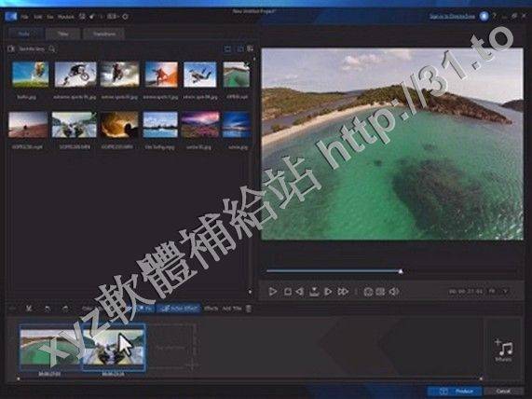The image size is (532, 399).
Task: Click the Search the library field
Action: [x=32, y=48]
